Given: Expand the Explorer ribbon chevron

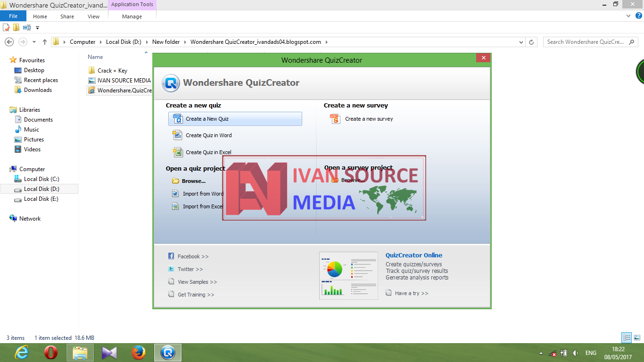Looking at the screenshot, I should pyautogui.click(x=628, y=16).
